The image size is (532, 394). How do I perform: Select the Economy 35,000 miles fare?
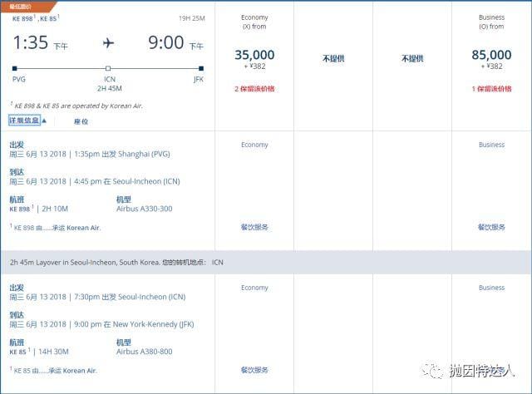point(254,55)
